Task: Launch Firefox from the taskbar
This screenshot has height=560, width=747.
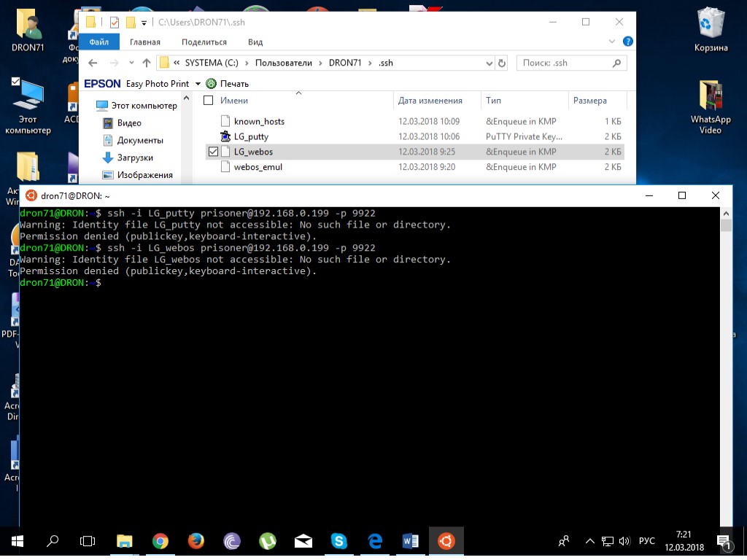Action: pyautogui.click(x=196, y=541)
